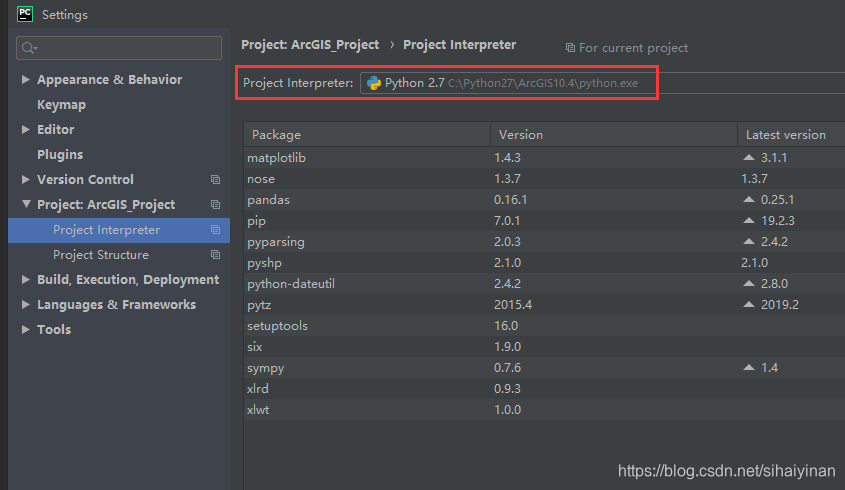This screenshot has width=845, height=490.
Task: Select the xlwt package row
Action: pos(544,410)
